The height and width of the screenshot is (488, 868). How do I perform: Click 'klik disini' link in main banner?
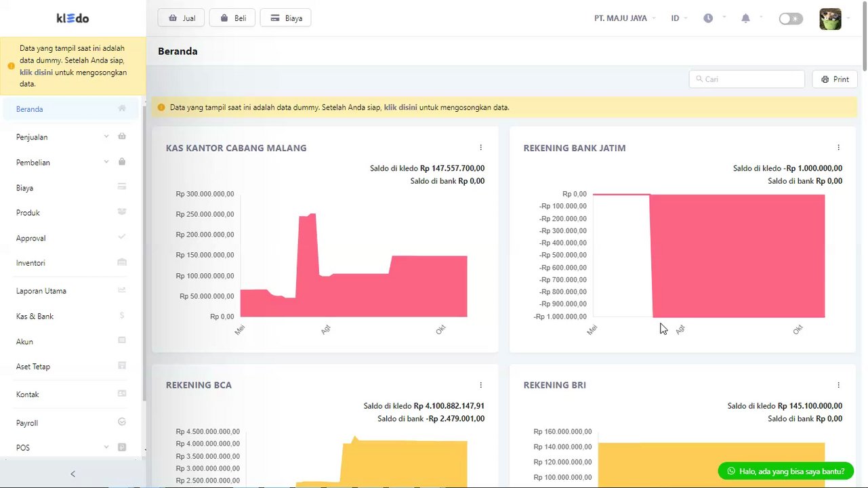click(x=400, y=107)
